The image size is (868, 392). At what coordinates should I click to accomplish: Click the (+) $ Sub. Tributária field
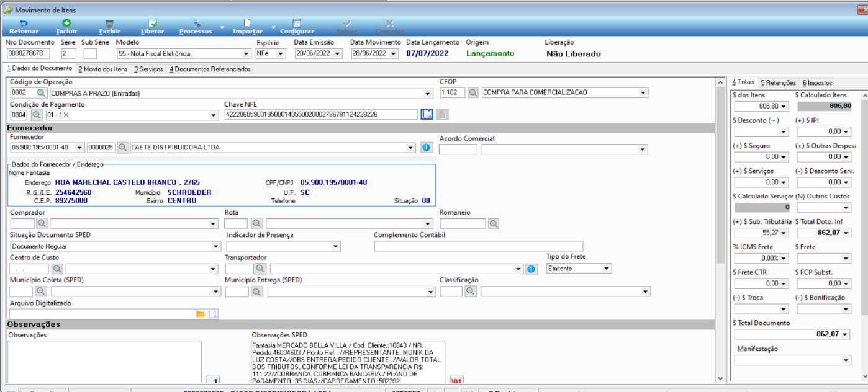(761, 233)
